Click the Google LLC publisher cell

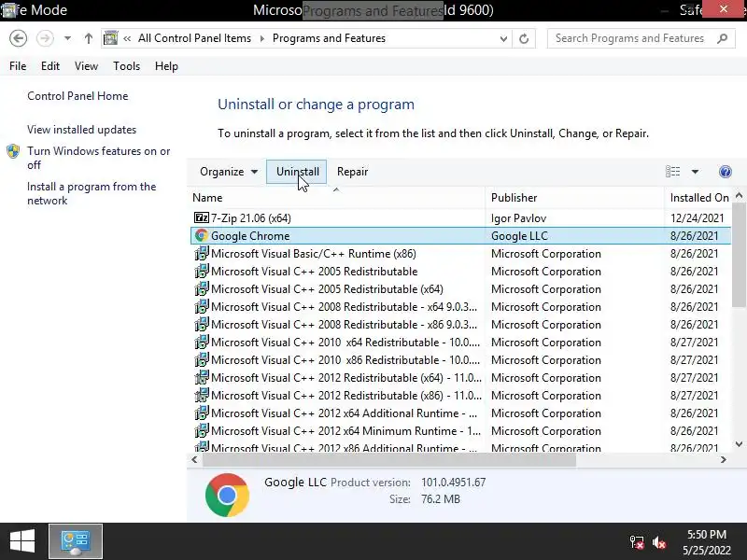pyautogui.click(x=519, y=236)
